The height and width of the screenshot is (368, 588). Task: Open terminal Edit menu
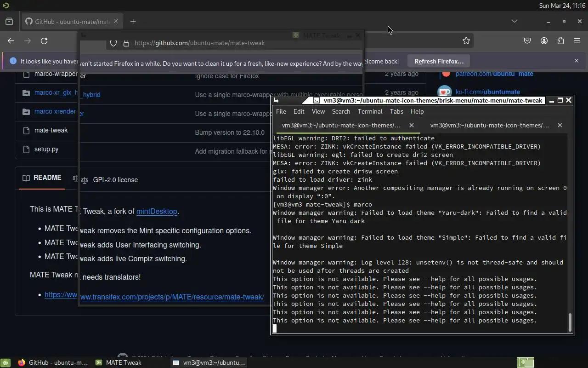point(299,111)
